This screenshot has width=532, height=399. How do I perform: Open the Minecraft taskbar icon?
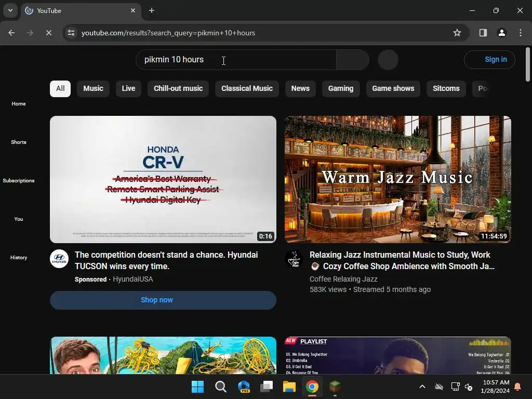[x=335, y=387]
